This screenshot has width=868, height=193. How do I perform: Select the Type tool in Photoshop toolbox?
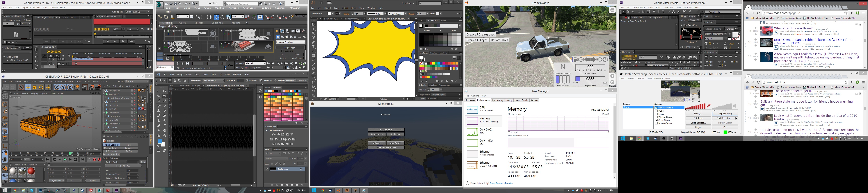click(165, 126)
